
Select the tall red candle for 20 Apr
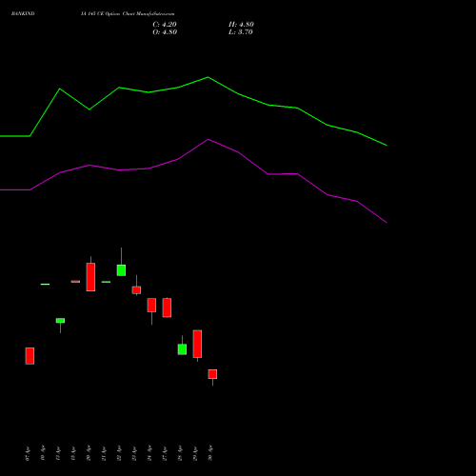pyautogui.click(x=90, y=277)
